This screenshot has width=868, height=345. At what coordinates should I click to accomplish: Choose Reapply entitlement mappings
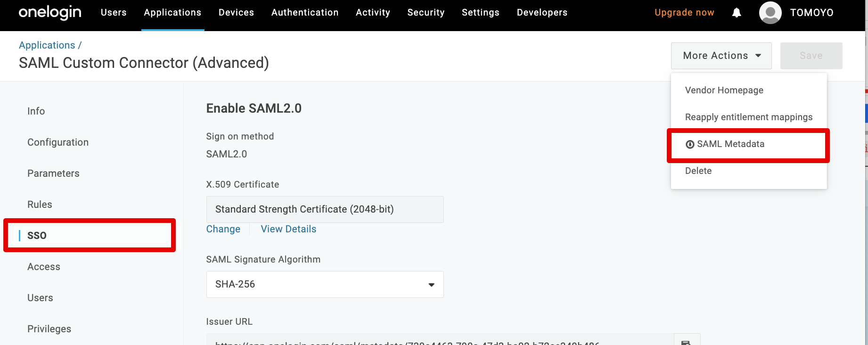click(x=748, y=117)
